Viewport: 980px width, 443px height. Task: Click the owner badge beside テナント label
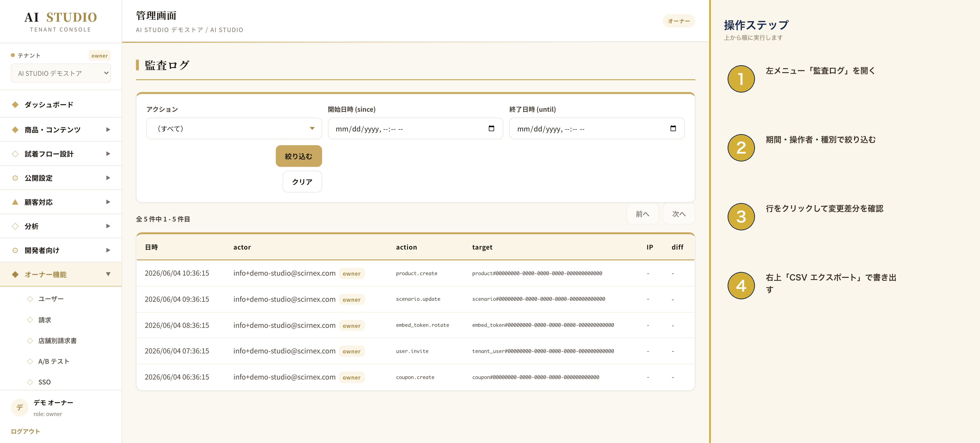tap(99, 56)
